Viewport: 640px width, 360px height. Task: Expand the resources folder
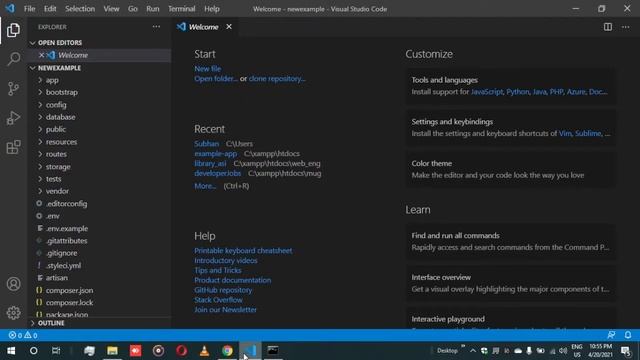click(x=40, y=142)
